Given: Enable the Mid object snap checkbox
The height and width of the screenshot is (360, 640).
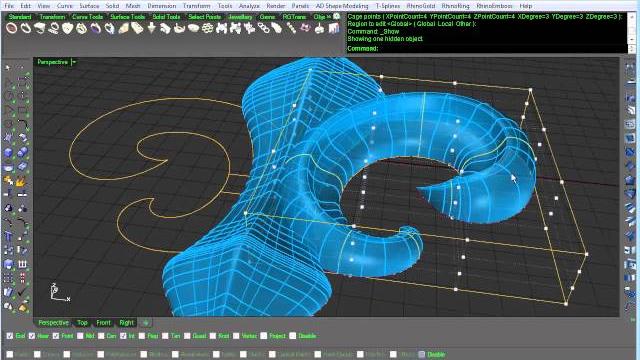Looking at the screenshot, I should coord(80,336).
